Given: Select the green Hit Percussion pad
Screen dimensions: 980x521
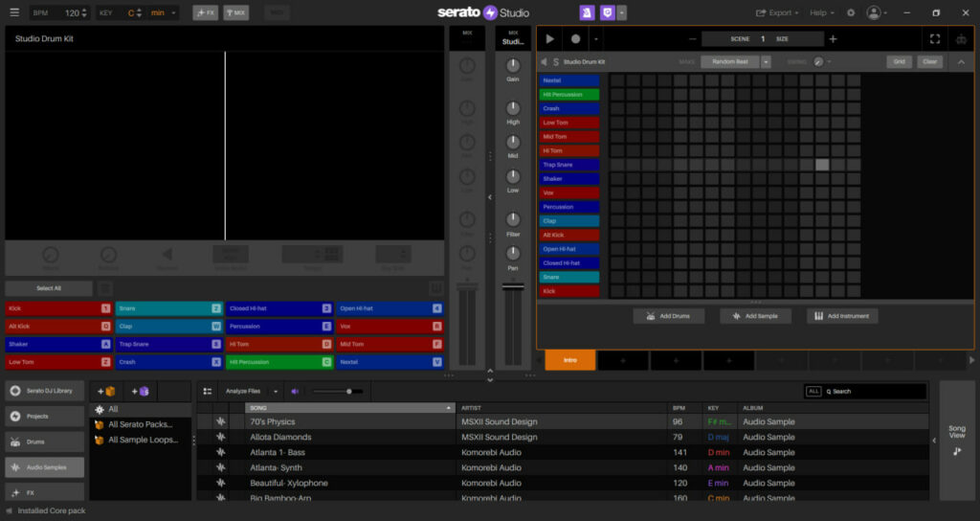Looking at the screenshot, I should pyautogui.click(x=278, y=362).
